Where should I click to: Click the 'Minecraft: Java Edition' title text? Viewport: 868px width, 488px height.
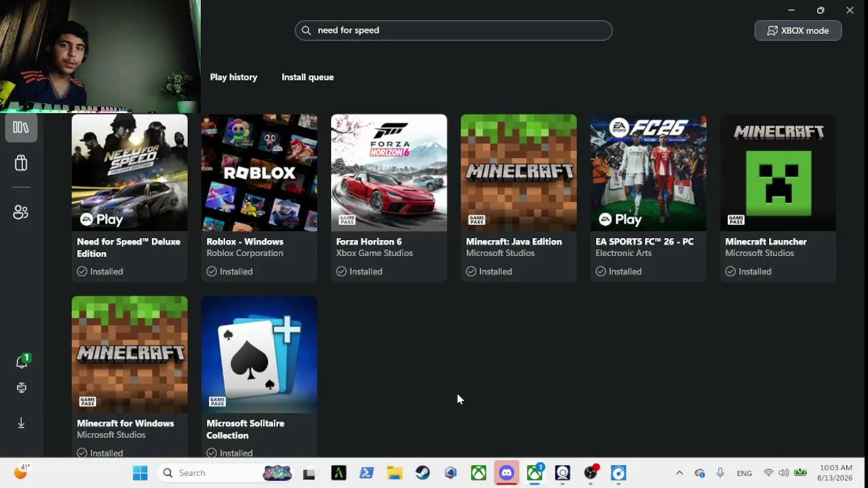click(514, 242)
